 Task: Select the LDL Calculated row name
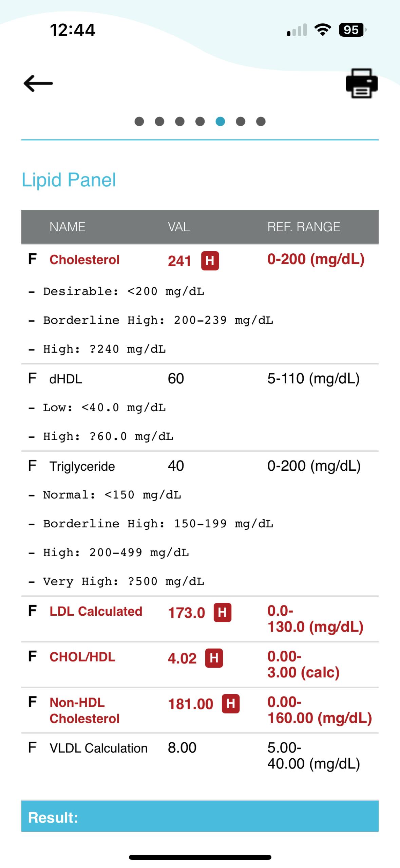point(96,611)
